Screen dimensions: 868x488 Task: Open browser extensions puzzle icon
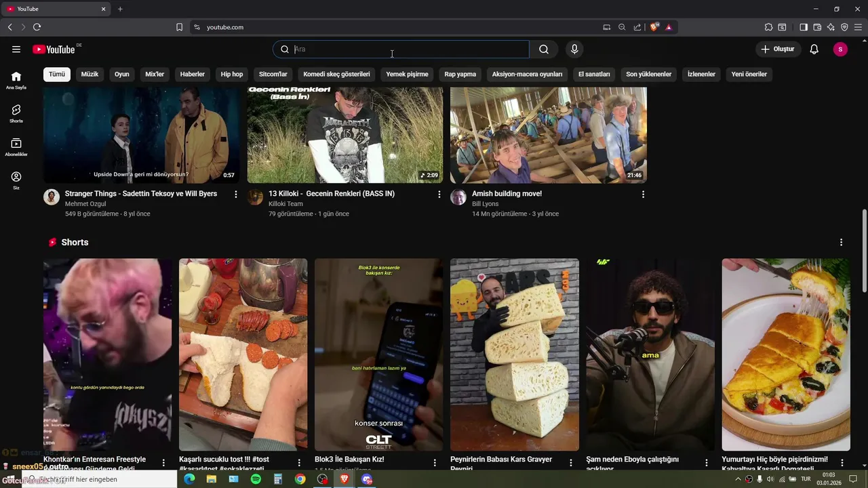coord(768,27)
